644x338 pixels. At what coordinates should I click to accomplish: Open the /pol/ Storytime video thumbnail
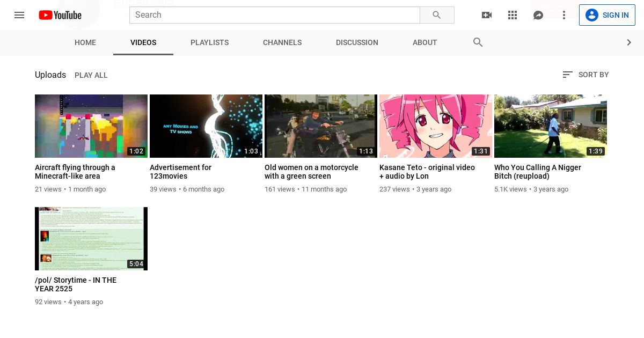click(x=91, y=239)
